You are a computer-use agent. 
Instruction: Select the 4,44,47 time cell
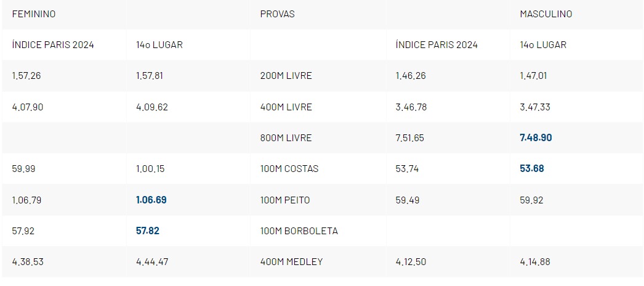click(152, 261)
